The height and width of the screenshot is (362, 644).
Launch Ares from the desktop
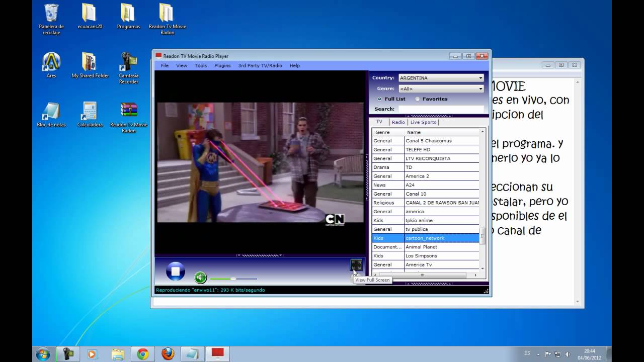[51, 65]
